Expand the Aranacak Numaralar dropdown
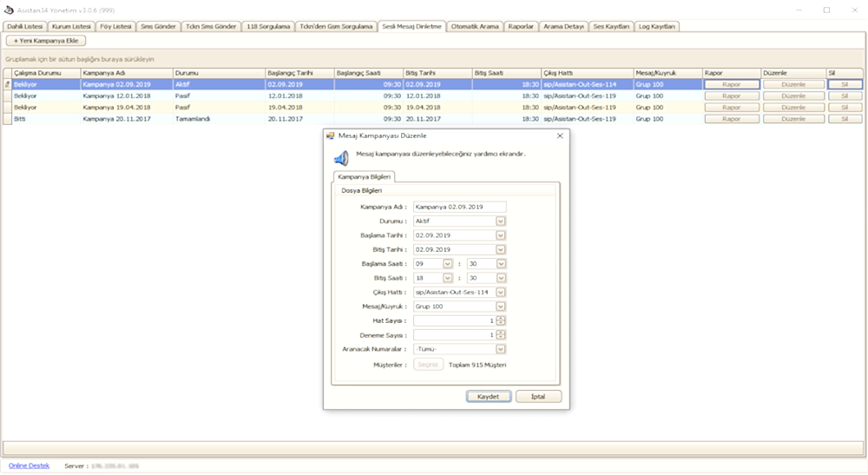The width and height of the screenshot is (868, 475). click(x=501, y=349)
